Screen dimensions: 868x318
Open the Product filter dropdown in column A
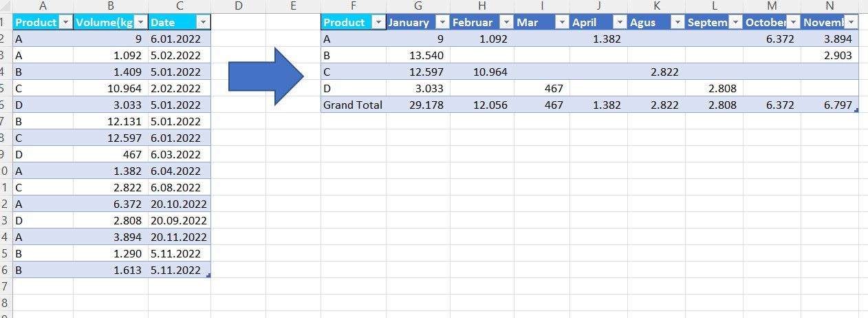pyautogui.click(x=65, y=23)
